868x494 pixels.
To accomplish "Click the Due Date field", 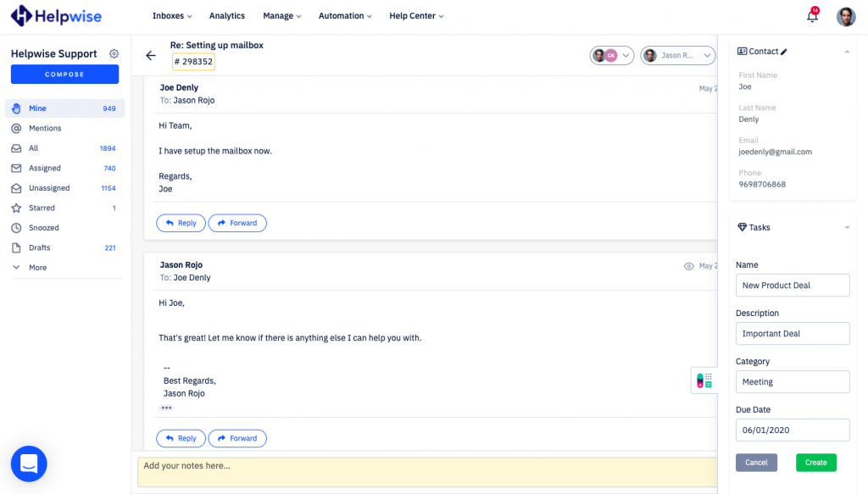I will pos(792,430).
